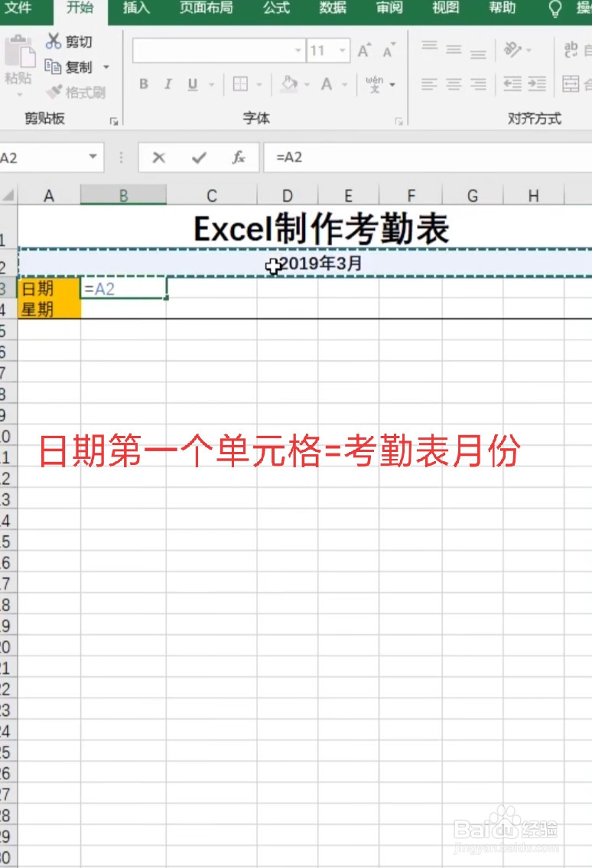Open the Borders dropdown arrow
The image size is (592, 868).
coord(259,85)
